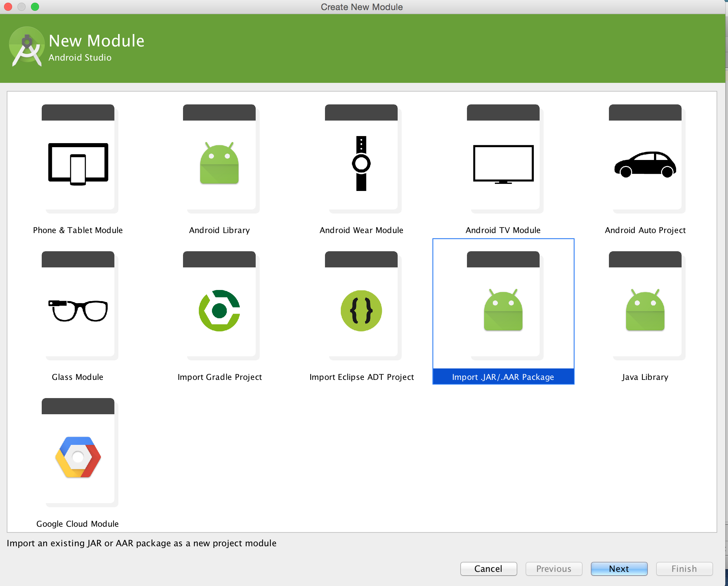Click the Finish button

click(x=684, y=568)
